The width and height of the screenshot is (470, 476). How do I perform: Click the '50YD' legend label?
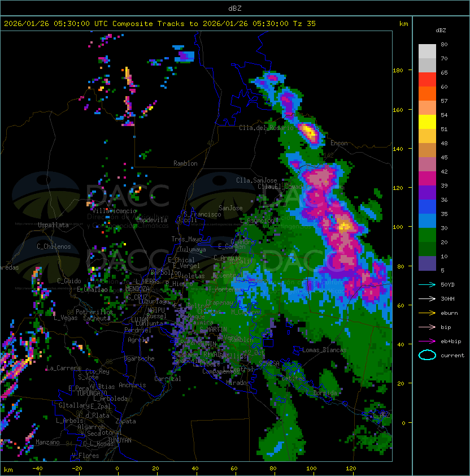[x=447, y=284]
